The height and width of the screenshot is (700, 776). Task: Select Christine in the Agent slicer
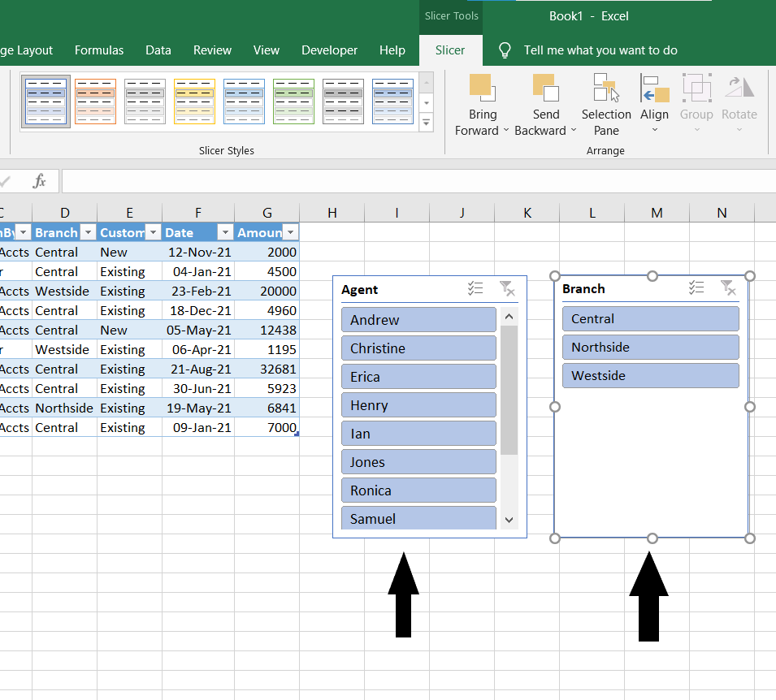tap(418, 348)
